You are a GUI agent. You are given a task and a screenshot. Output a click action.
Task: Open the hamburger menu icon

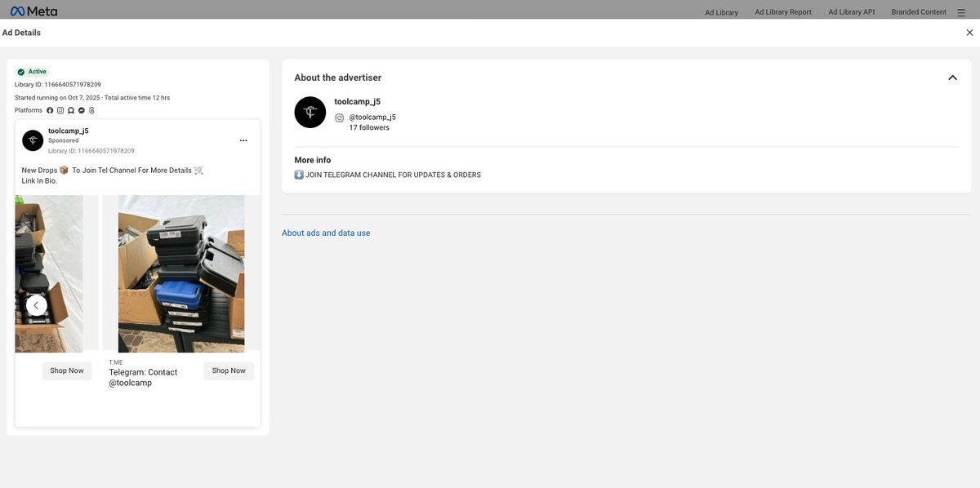[960, 12]
